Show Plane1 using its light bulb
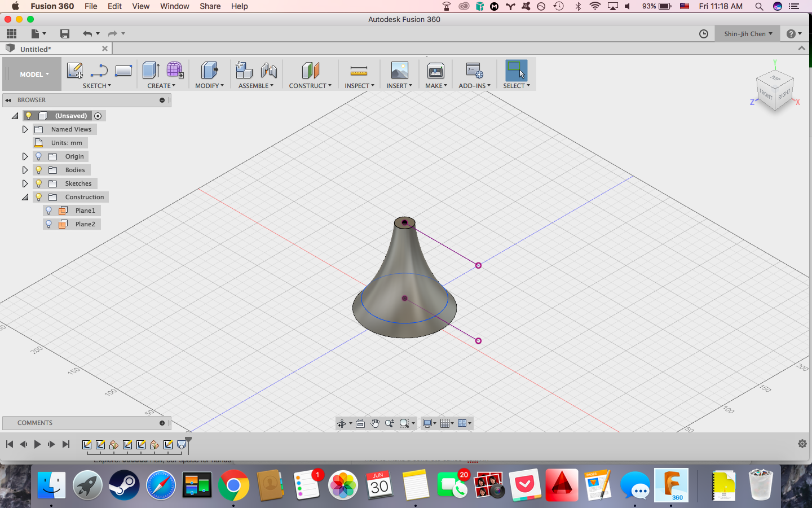 (48, 211)
